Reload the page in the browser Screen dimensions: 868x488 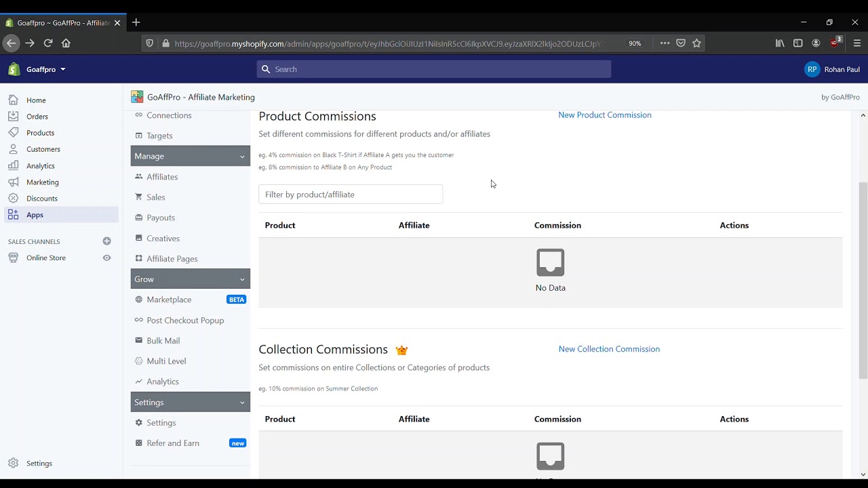click(48, 43)
